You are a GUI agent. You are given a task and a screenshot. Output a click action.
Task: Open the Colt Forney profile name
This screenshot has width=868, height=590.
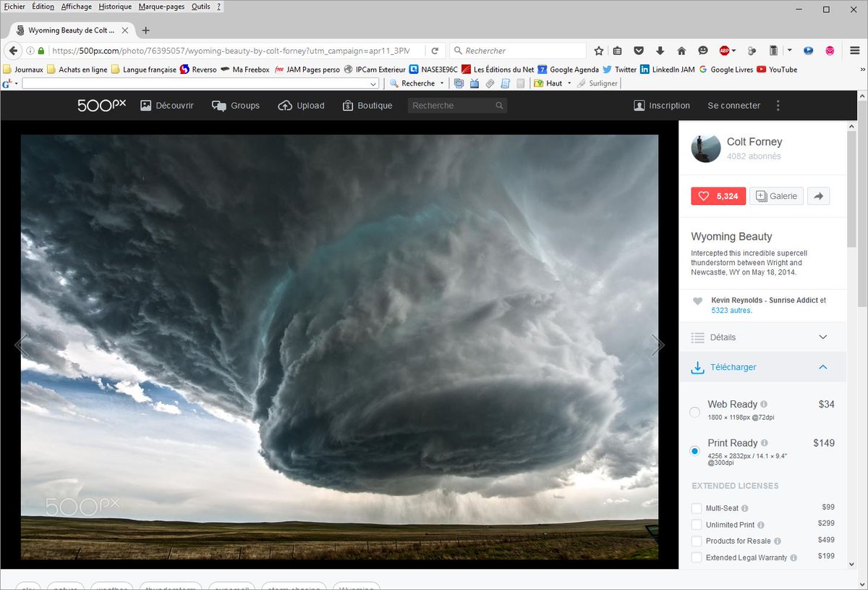pos(754,142)
